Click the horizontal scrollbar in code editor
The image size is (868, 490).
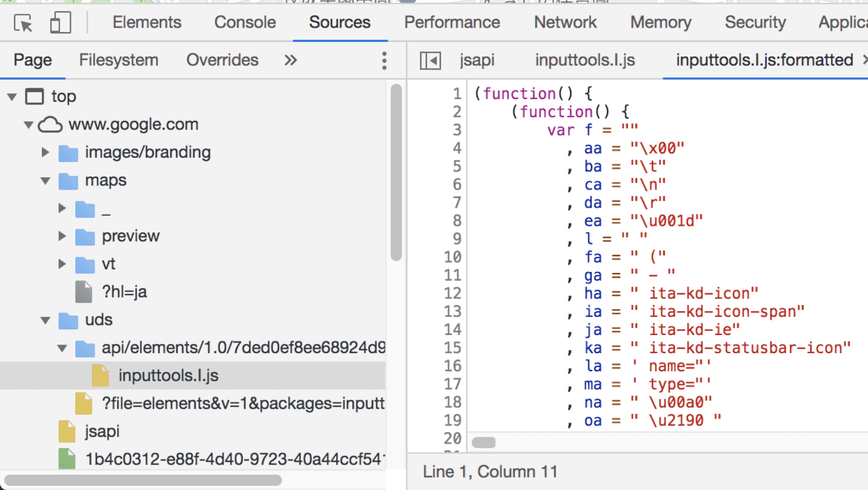pos(484,442)
